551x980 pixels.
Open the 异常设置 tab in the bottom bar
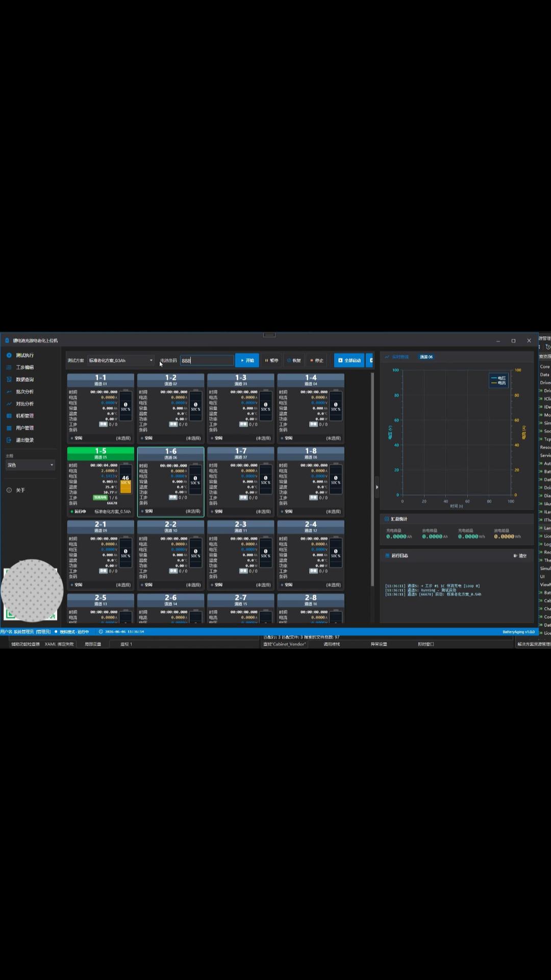(379, 644)
